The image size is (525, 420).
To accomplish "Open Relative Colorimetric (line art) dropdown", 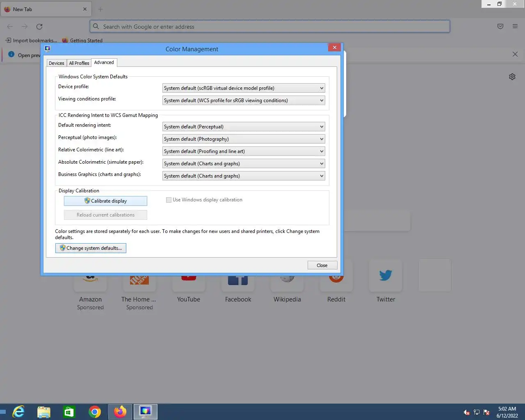I will (244, 151).
